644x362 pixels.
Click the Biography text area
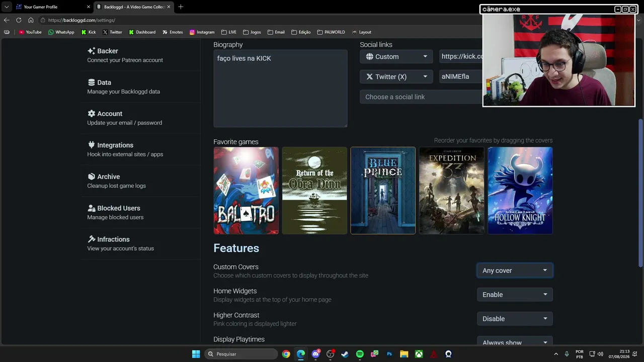click(x=280, y=88)
